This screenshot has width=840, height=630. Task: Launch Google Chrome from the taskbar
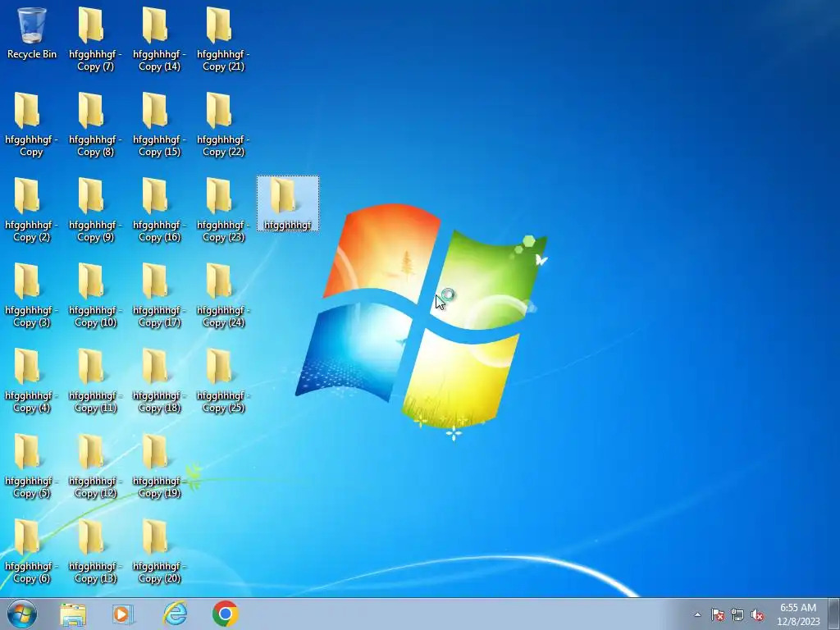(x=226, y=614)
